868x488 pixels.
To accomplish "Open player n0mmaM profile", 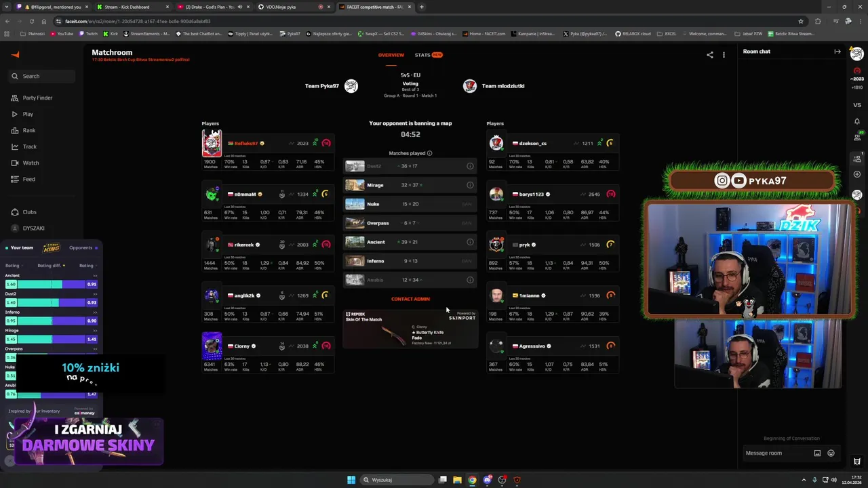I will (245, 195).
